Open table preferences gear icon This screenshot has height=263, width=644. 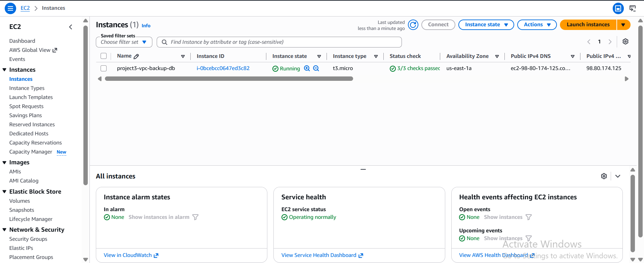pyautogui.click(x=626, y=41)
